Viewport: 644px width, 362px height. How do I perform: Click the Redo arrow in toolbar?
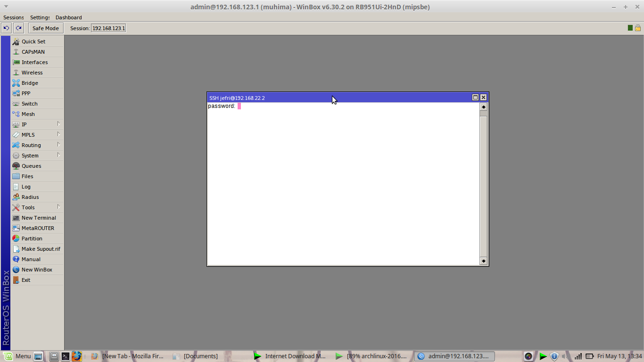click(x=18, y=28)
